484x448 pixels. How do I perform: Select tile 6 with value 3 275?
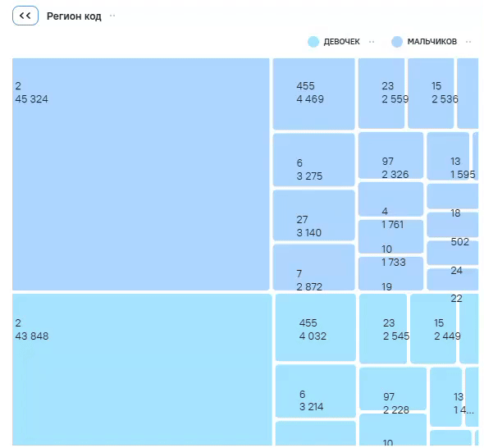[313, 160]
